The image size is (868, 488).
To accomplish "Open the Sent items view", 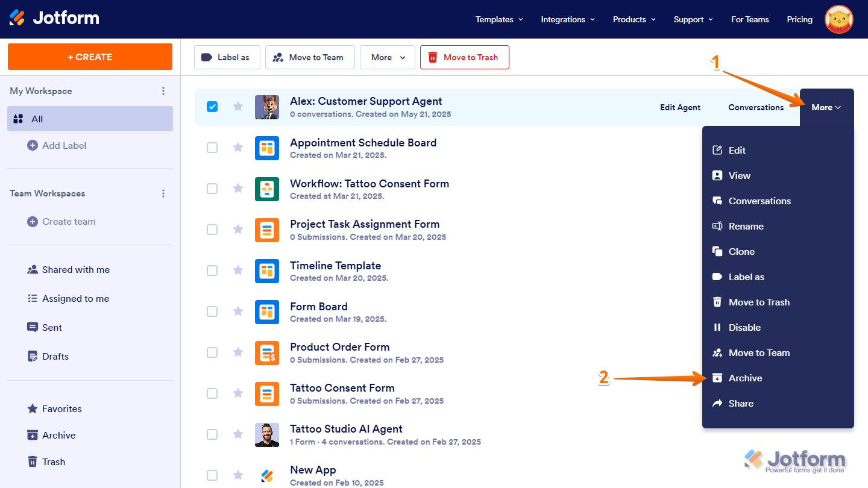I will (x=51, y=327).
